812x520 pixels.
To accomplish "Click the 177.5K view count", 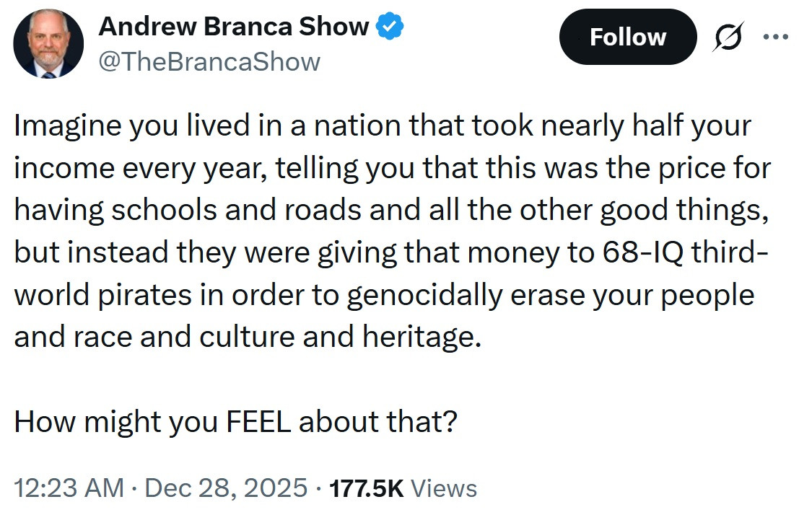I will pyautogui.click(x=366, y=488).
